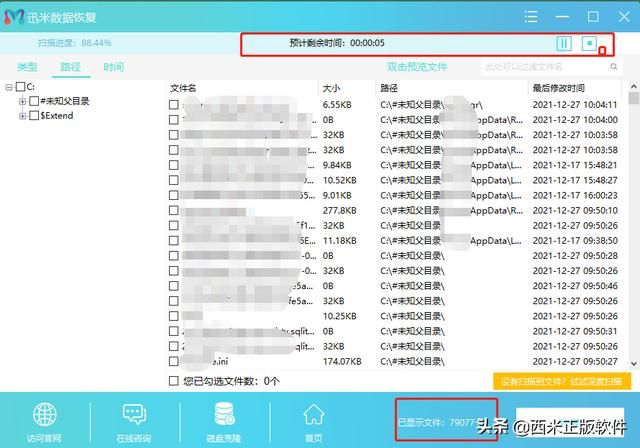Minimize the data recovery window
Viewport: 640px width, 448px height.
click(x=562, y=17)
